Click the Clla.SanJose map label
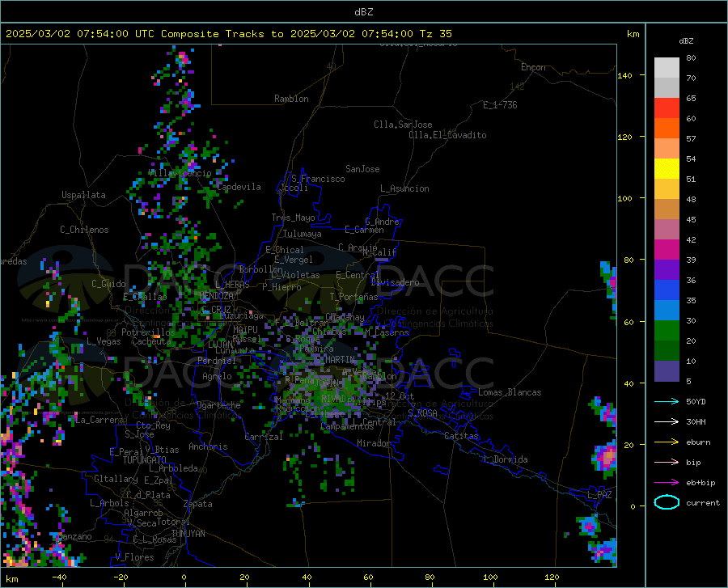 click(x=403, y=125)
